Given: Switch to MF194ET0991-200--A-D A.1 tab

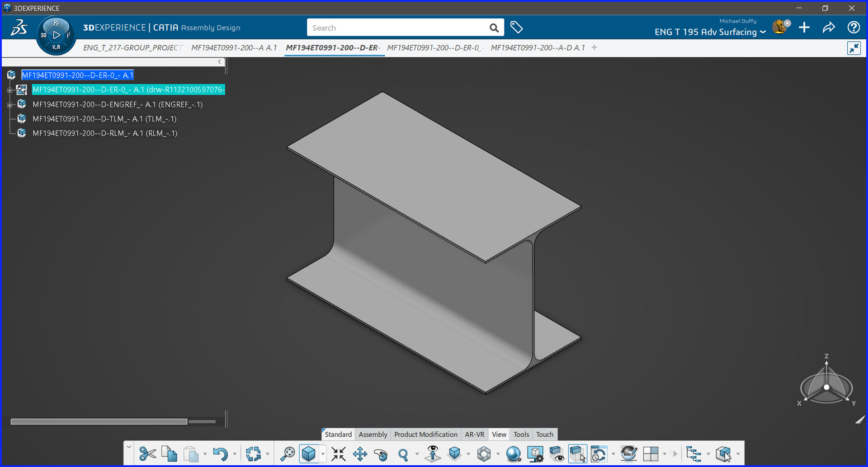Looking at the screenshot, I should (x=538, y=47).
